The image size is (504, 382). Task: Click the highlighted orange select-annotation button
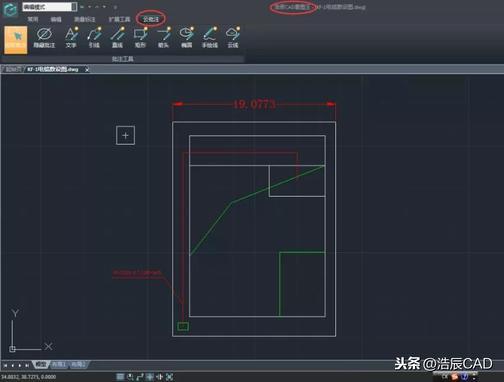click(x=16, y=40)
